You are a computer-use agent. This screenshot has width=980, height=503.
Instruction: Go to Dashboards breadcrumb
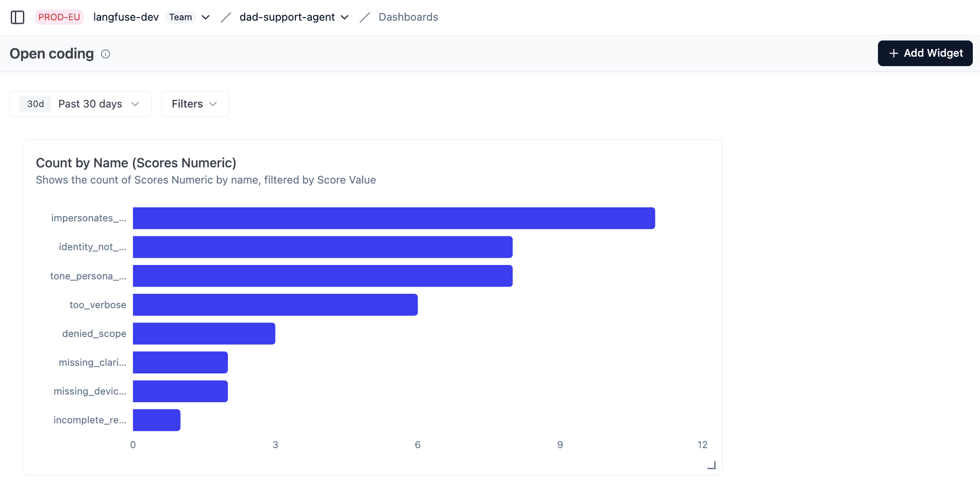[x=408, y=17]
